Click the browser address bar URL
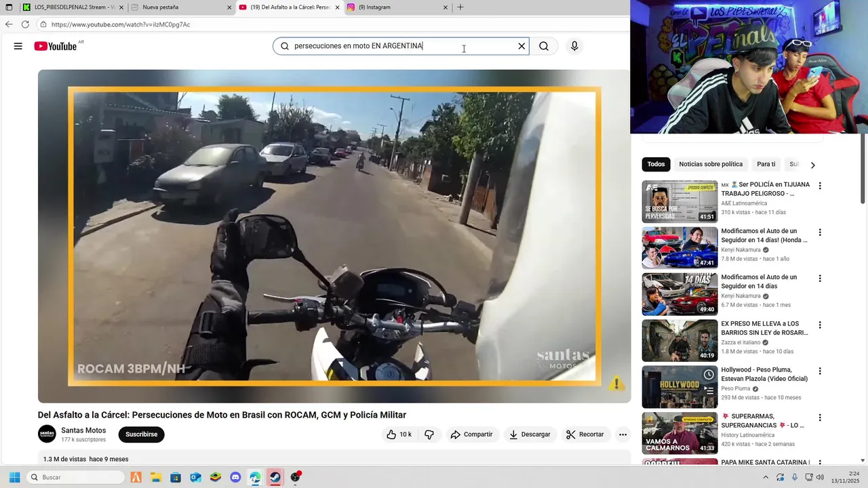Screen dimensions: 868x488 (x=121, y=24)
